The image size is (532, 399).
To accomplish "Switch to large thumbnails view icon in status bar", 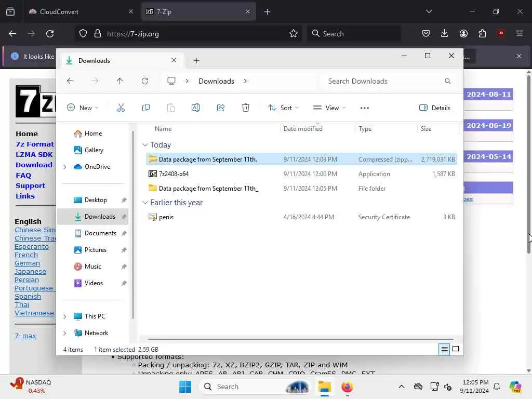I will (x=456, y=349).
